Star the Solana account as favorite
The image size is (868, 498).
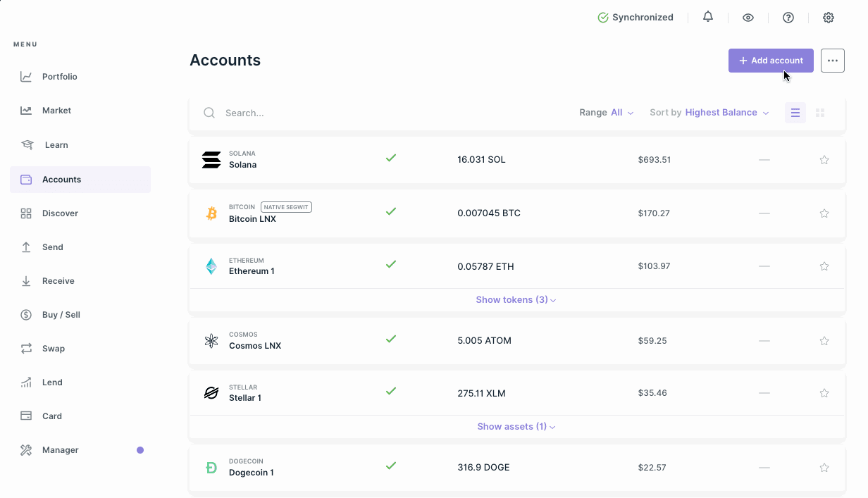824,160
